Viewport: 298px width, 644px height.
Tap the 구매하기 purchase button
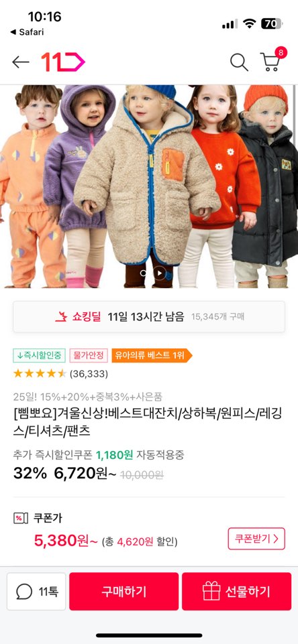click(x=124, y=592)
